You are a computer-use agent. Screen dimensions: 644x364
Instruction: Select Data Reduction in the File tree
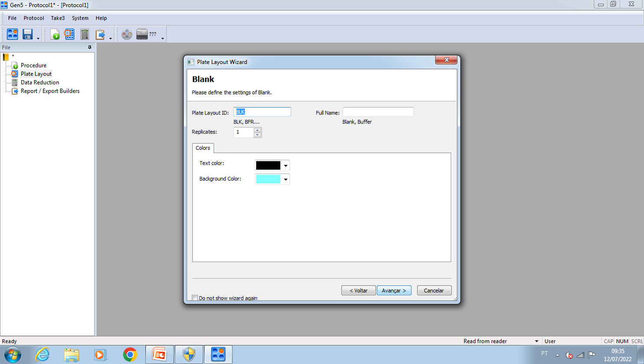[x=40, y=82]
